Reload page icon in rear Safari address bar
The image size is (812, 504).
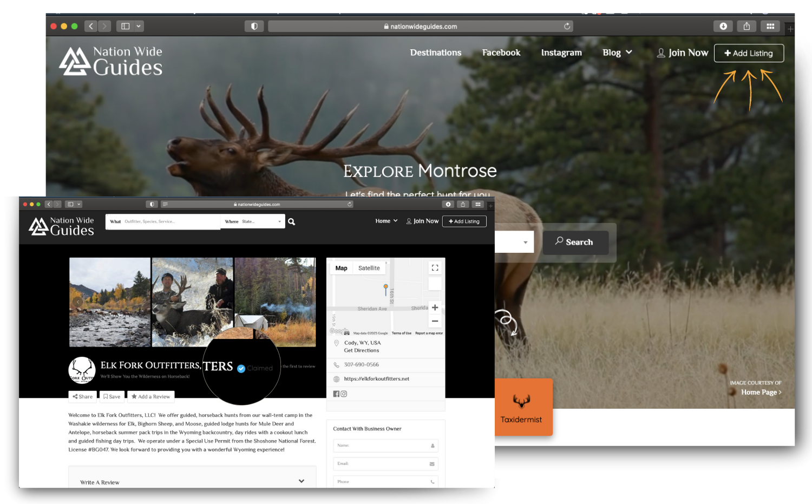pyautogui.click(x=567, y=26)
